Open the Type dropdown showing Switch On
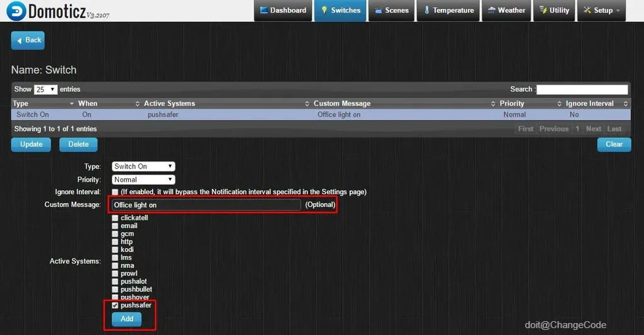This screenshot has height=335, width=644. coord(143,167)
